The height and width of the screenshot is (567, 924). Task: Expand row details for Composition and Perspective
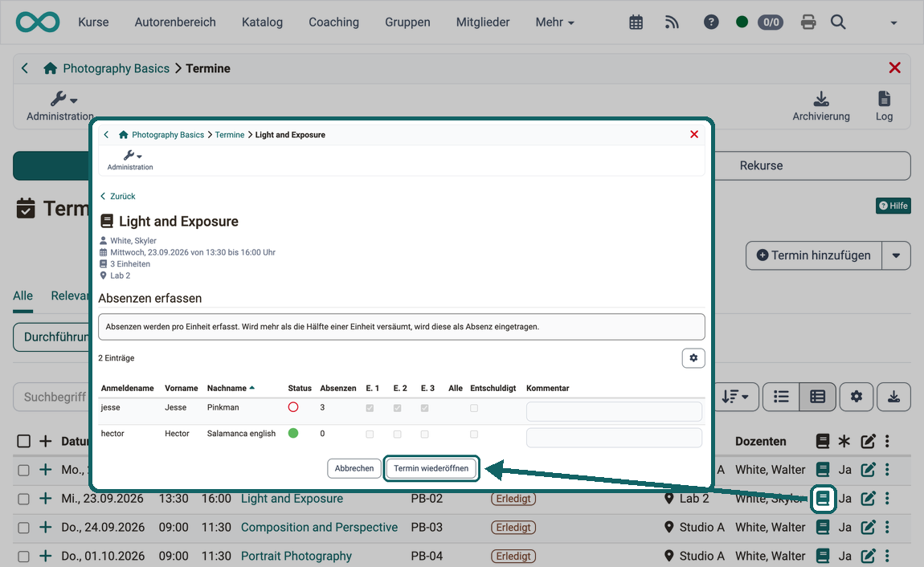[45, 527]
